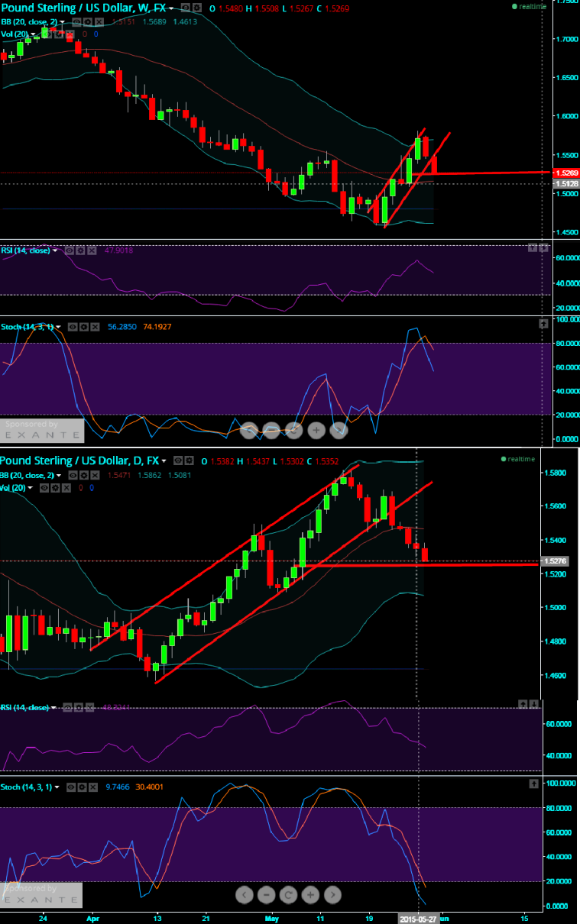Toggle daily chart symbol visibility eye icon
The image size is (580, 924).
[177, 460]
